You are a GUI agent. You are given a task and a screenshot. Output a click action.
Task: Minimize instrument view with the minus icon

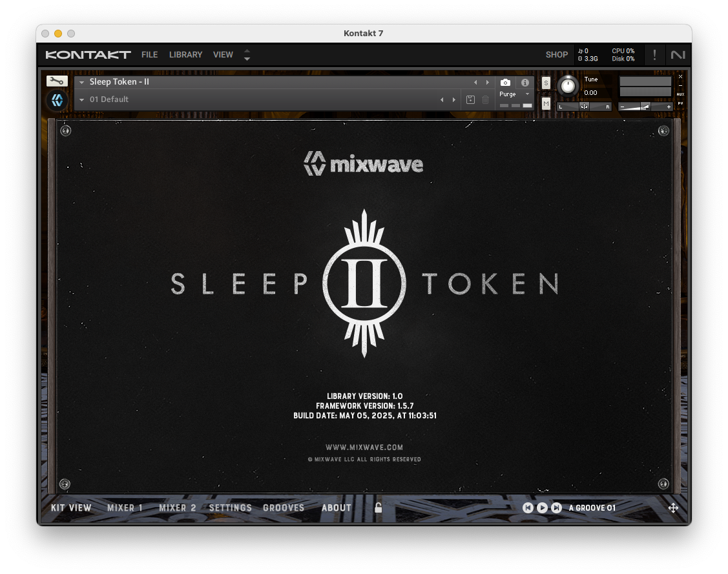(681, 85)
